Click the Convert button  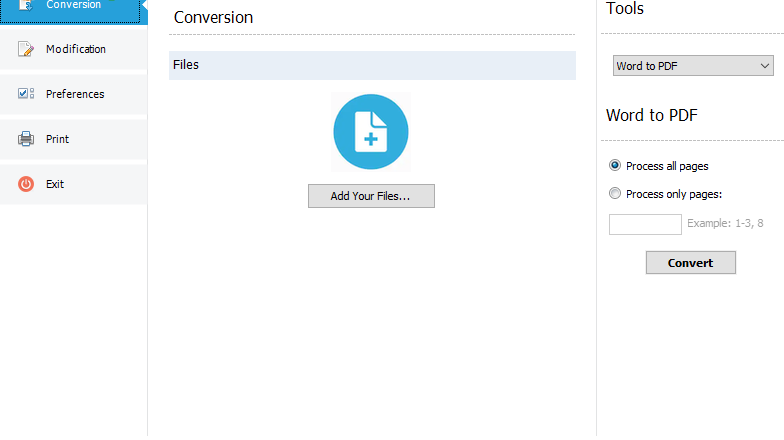tap(690, 262)
